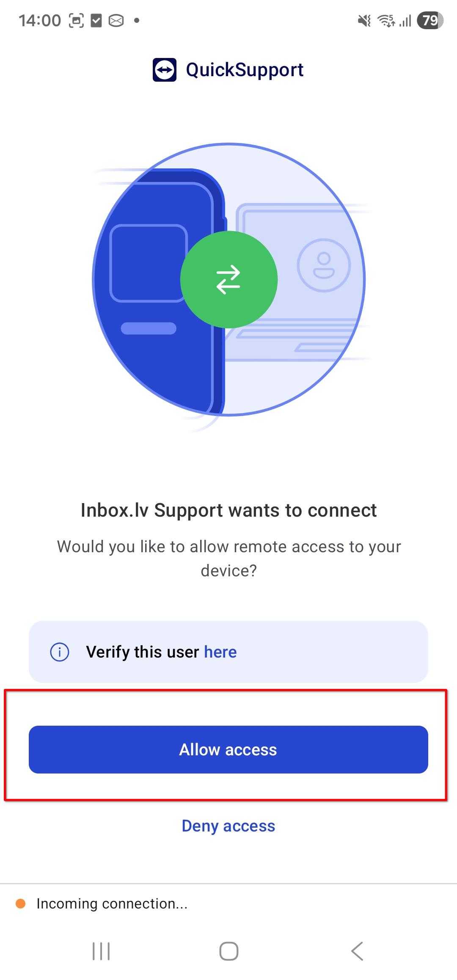Tap the 14:00 clock in status bar
The width and height of the screenshot is (457, 980).
pyautogui.click(x=40, y=20)
